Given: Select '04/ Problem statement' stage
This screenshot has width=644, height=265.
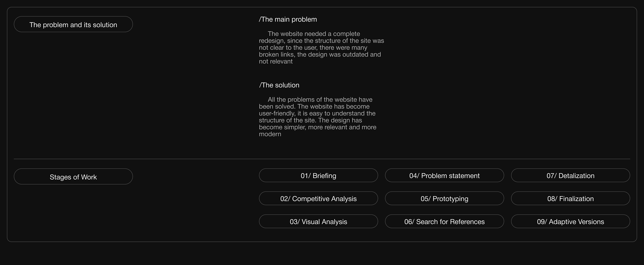Looking at the screenshot, I should pos(444,176).
